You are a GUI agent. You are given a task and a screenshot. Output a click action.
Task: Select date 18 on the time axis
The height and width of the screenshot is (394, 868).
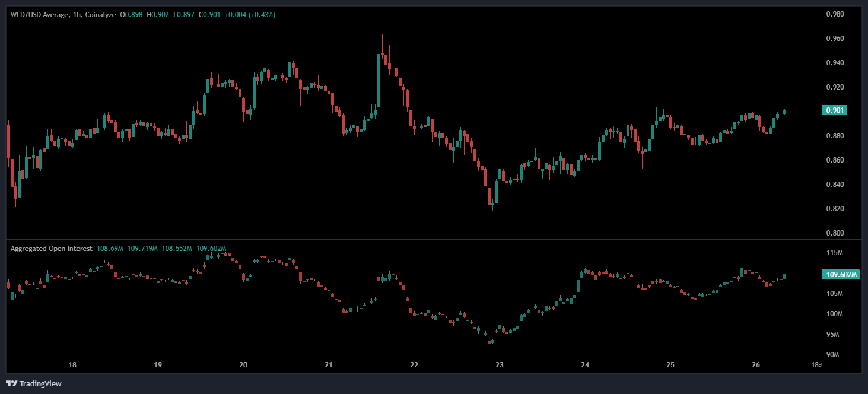point(72,365)
